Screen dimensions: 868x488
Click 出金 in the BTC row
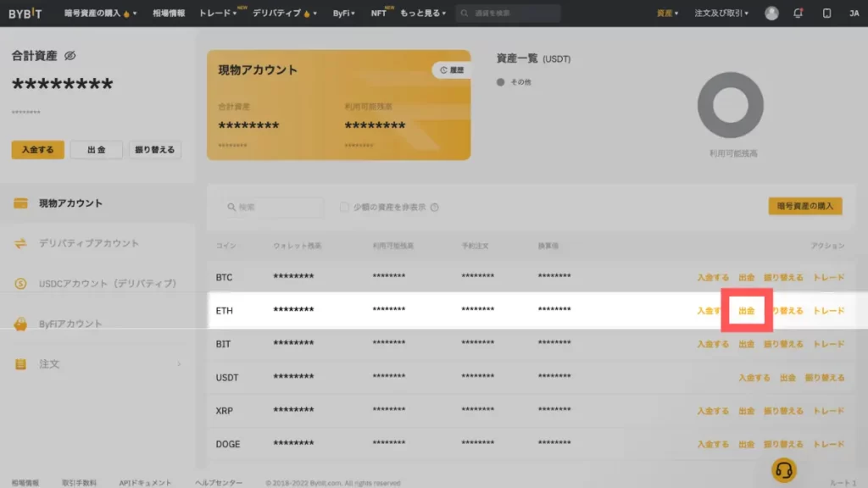(746, 277)
